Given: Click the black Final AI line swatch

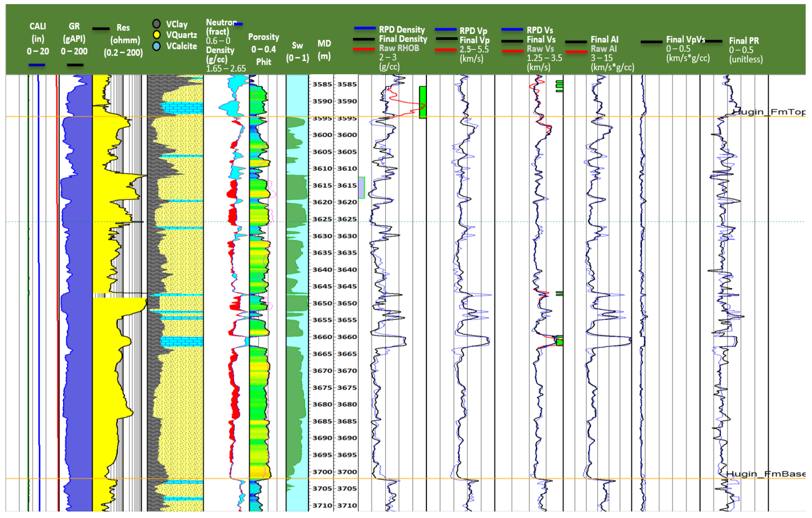Looking at the screenshot, I should (576, 42).
